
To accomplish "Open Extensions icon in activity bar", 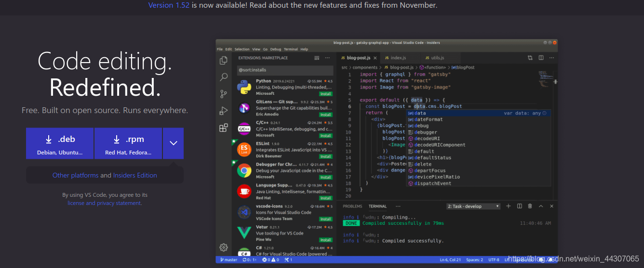I will point(223,128).
